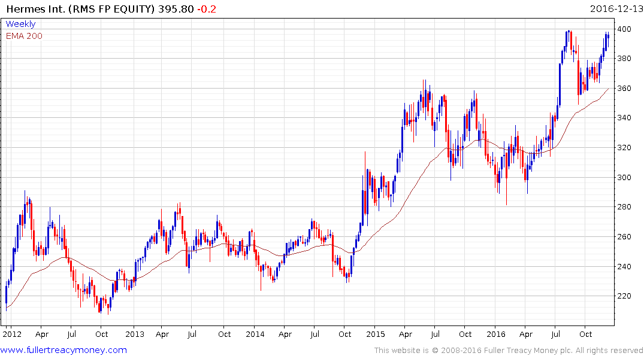Select the 2016 time axis label
644x359 pixels.
pos(496,334)
